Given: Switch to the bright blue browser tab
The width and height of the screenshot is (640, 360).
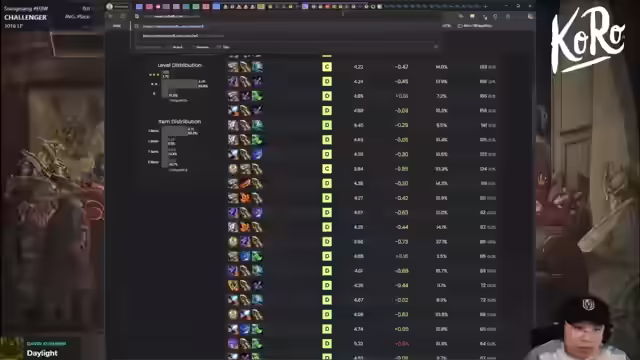Looking at the screenshot, I should coord(216,7).
